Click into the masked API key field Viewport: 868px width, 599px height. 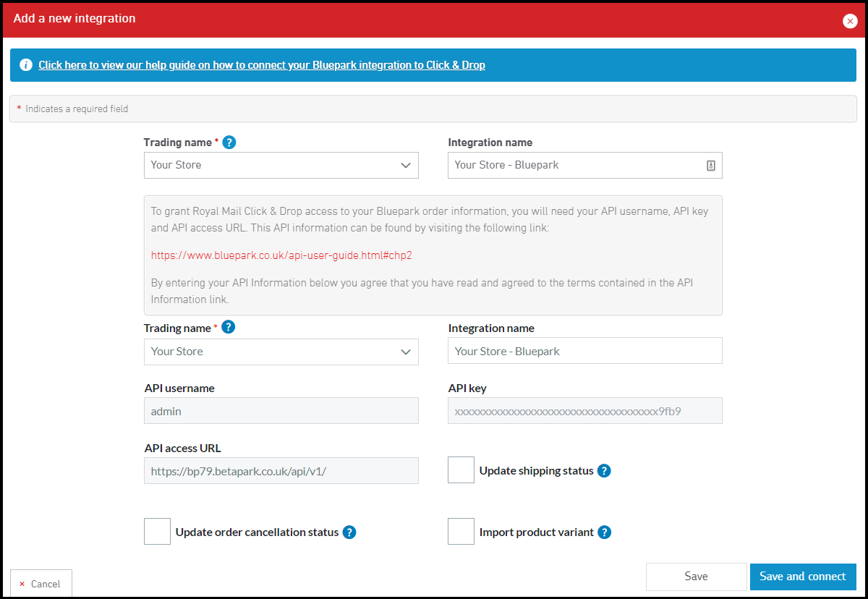pos(585,411)
